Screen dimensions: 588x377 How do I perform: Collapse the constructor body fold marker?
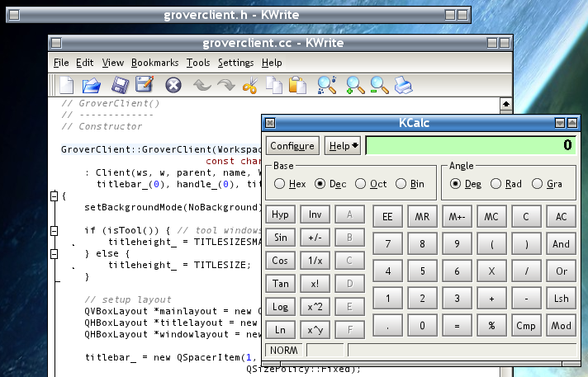tap(54, 196)
